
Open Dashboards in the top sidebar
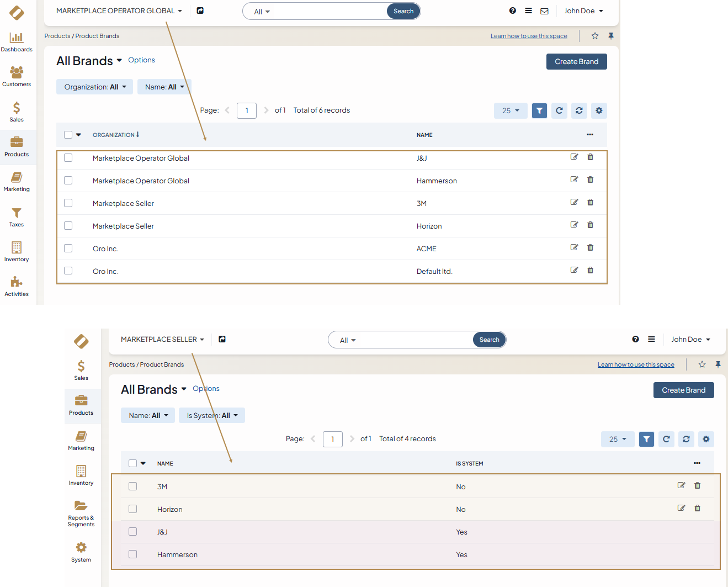coord(17,42)
